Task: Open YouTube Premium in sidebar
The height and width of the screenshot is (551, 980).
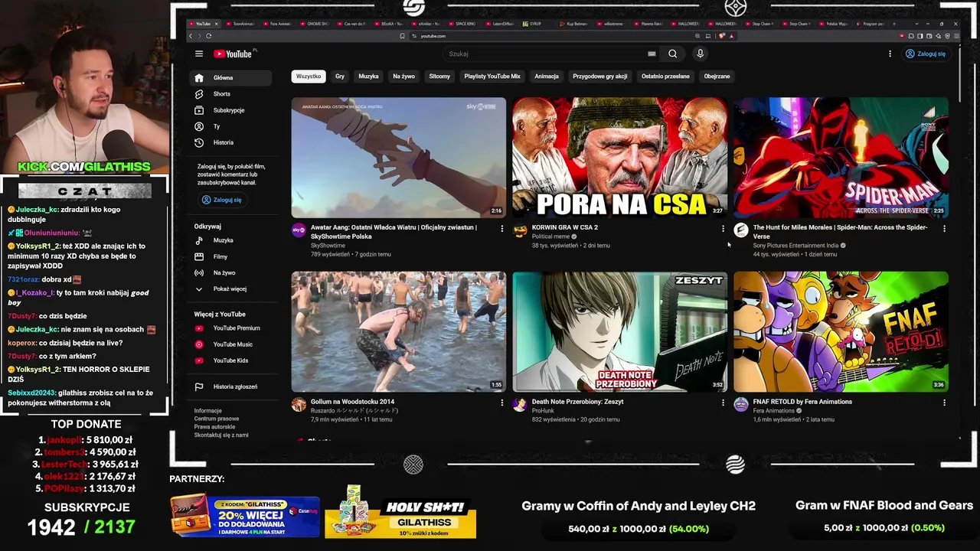Action: click(230, 328)
